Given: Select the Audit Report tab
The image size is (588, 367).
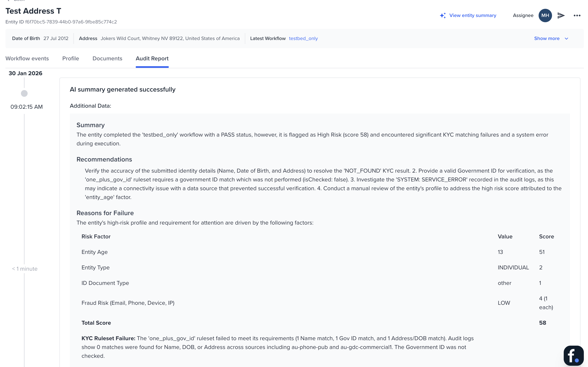Looking at the screenshot, I should [x=152, y=58].
